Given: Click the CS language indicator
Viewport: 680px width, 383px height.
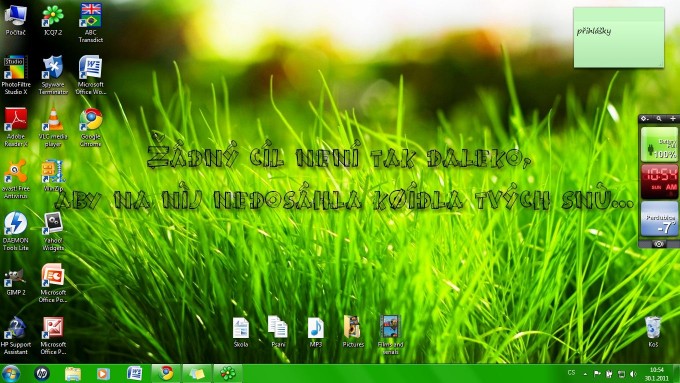Looking at the screenshot, I should click(572, 373).
